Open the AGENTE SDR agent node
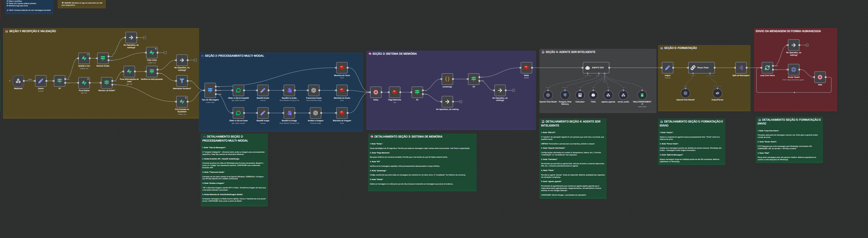 click(x=596, y=68)
